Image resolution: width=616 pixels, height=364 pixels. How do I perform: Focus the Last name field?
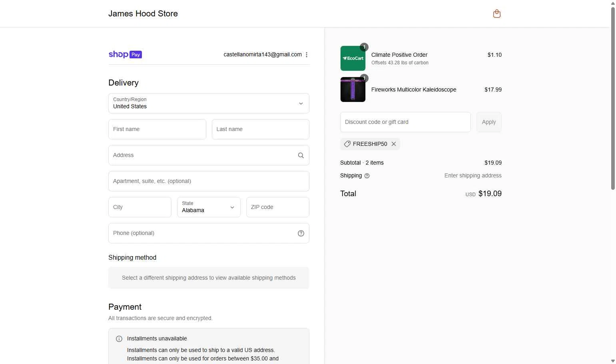[x=261, y=129]
